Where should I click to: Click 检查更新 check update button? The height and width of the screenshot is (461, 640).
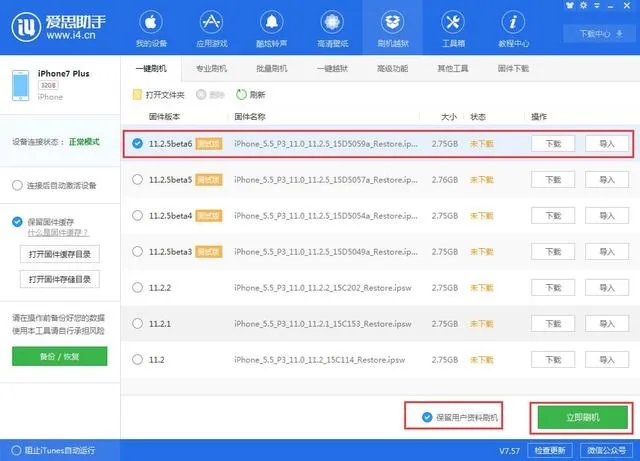(550, 450)
